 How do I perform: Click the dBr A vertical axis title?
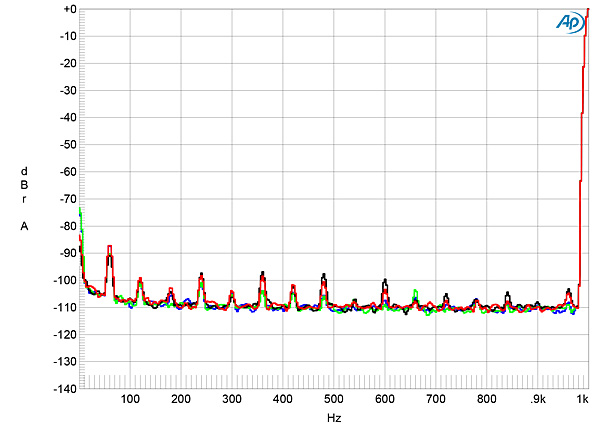pyautogui.click(x=23, y=198)
